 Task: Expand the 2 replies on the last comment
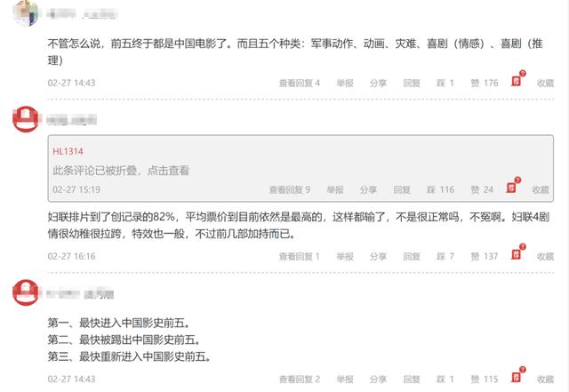[x=300, y=380]
